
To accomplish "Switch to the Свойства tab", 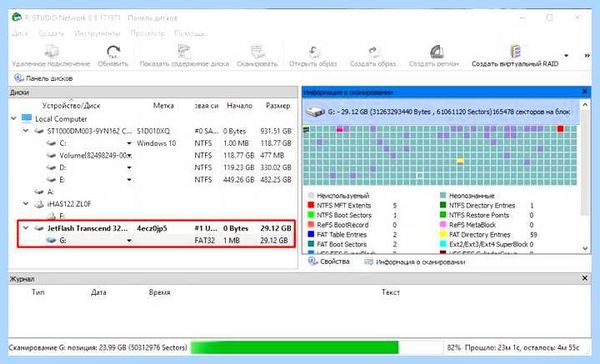I will click(329, 261).
